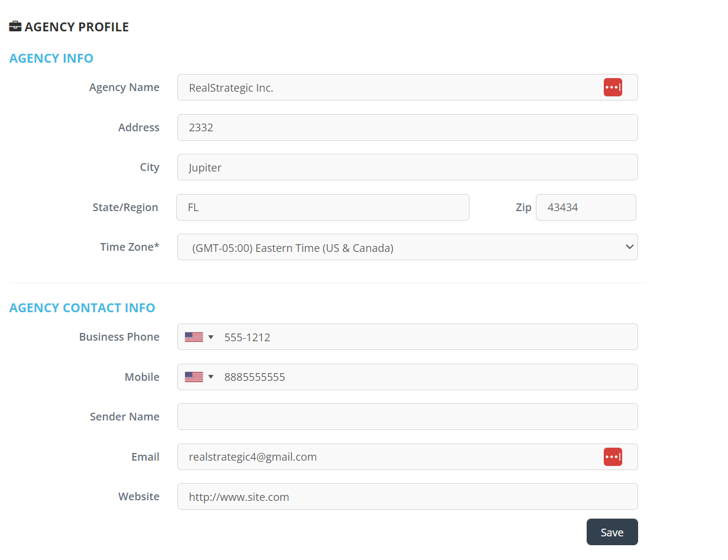
Task: Click the Agency Contact Info heading
Action: pyautogui.click(x=82, y=308)
